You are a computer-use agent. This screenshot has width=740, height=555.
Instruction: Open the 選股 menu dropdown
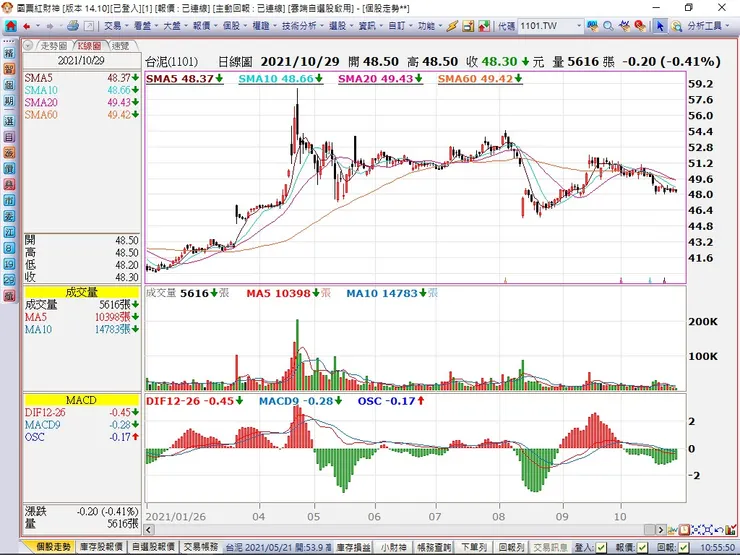(340, 26)
